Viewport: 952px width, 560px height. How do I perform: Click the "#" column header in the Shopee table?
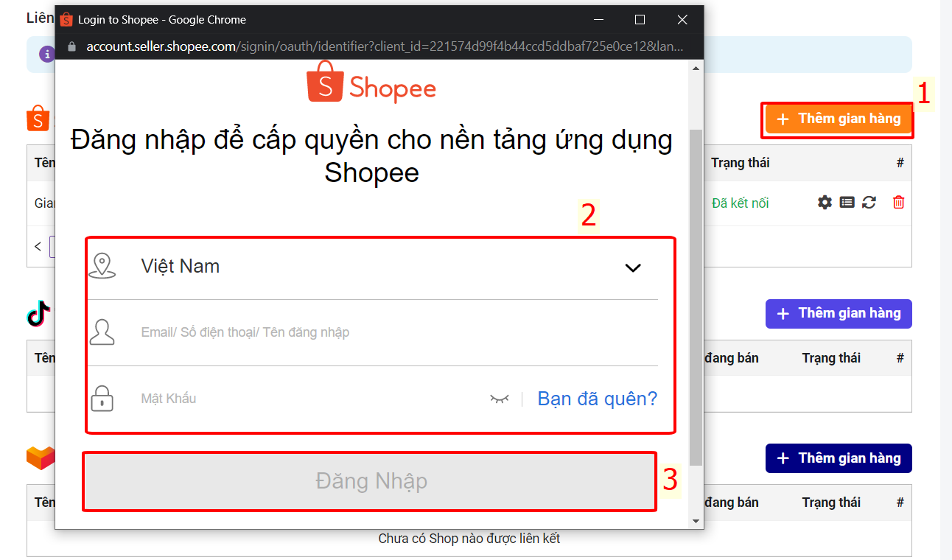(900, 163)
